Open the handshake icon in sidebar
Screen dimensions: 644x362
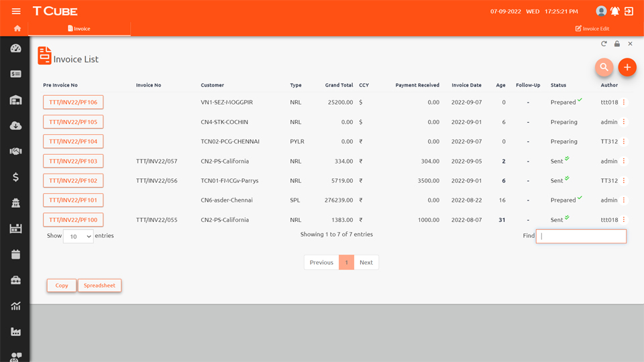pyautogui.click(x=15, y=152)
